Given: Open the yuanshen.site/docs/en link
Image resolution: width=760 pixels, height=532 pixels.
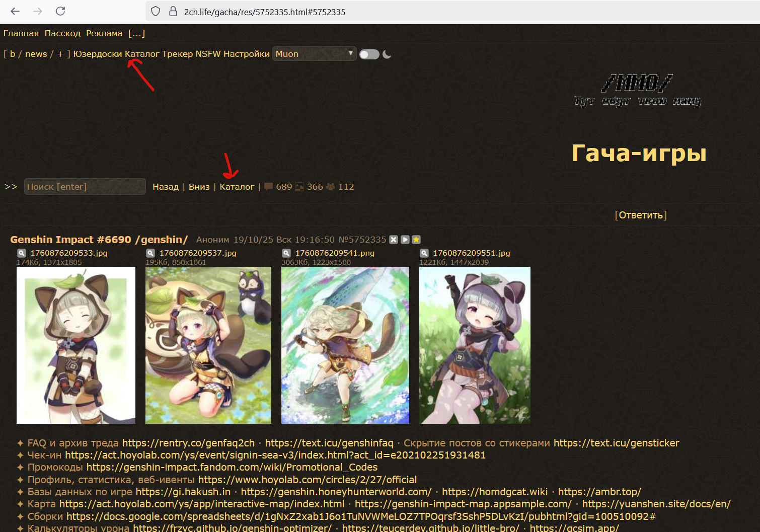Looking at the screenshot, I should click(x=656, y=504).
